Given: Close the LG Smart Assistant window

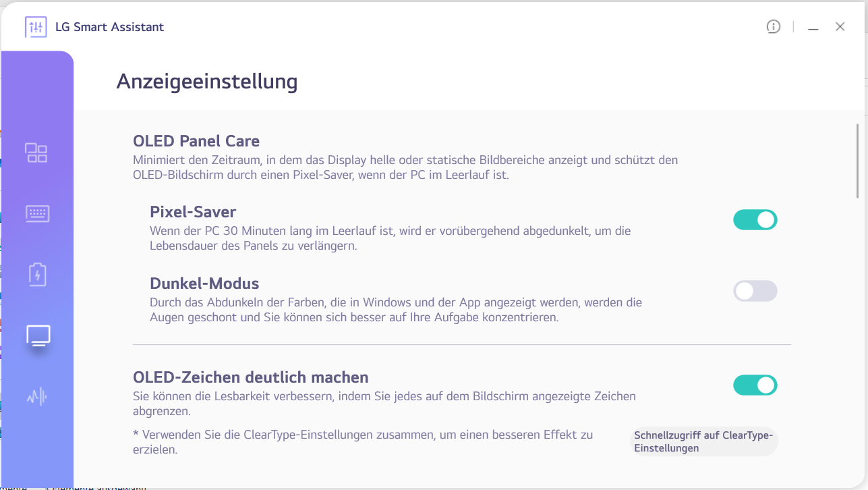Looking at the screenshot, I should pyautogui.click(x=840, y=27).
